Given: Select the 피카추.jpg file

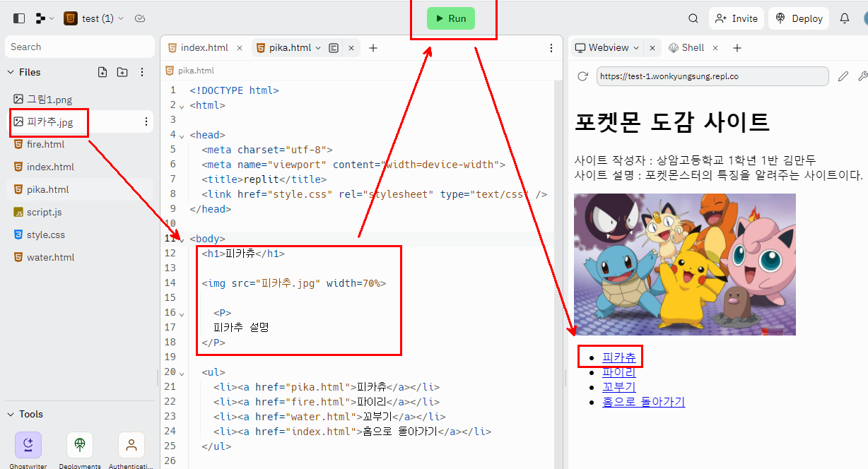Looking at the screenshot, I should coord(49,121).
